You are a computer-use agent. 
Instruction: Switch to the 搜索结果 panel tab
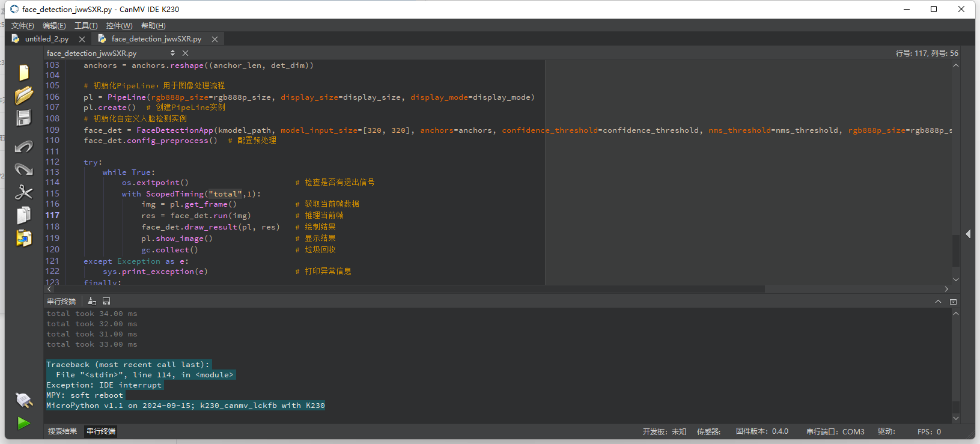point(62,431)
